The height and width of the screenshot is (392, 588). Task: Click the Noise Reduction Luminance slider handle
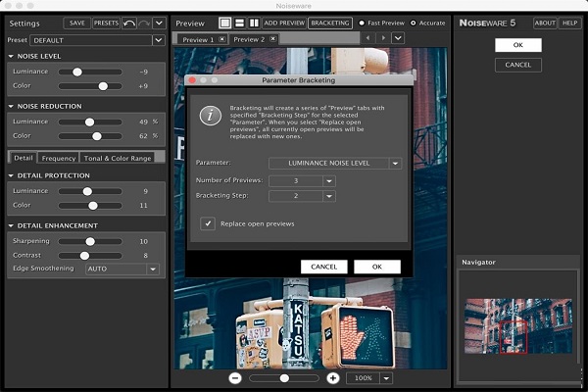pos(89,122)
